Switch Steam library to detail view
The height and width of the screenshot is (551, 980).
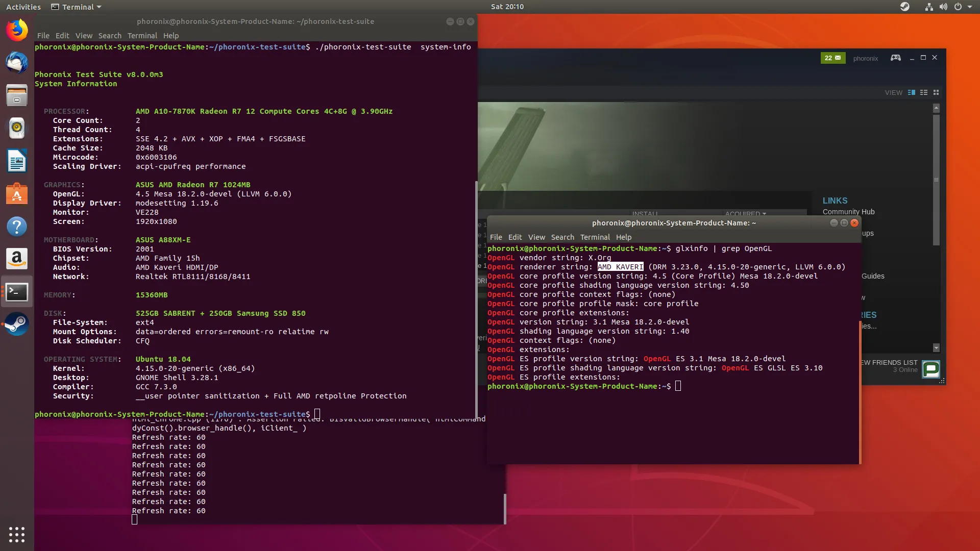pyautogui.click(x=912, y=92)
